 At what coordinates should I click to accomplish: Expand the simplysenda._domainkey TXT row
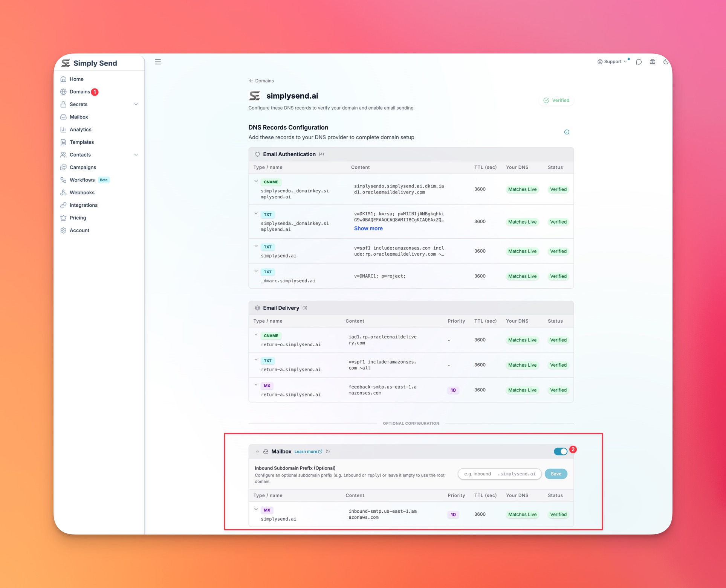click(x=256, y=214)
